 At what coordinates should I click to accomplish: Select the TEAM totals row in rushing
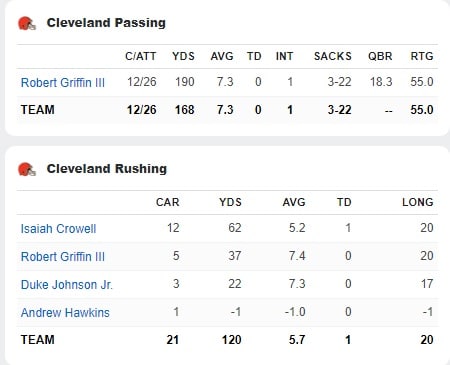point(227,340)
